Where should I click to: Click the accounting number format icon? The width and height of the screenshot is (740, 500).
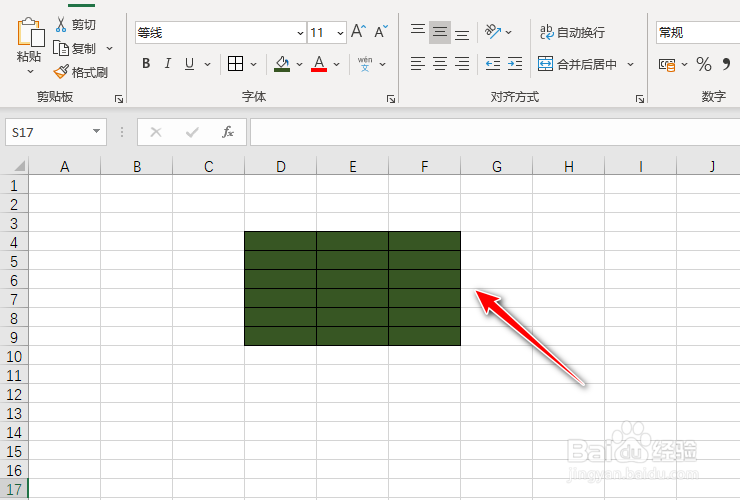pos(667,64)
